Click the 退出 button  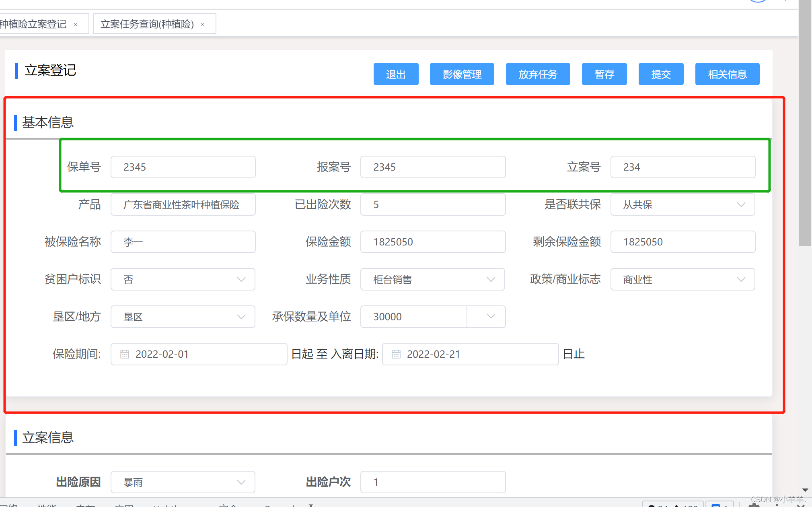396,74
